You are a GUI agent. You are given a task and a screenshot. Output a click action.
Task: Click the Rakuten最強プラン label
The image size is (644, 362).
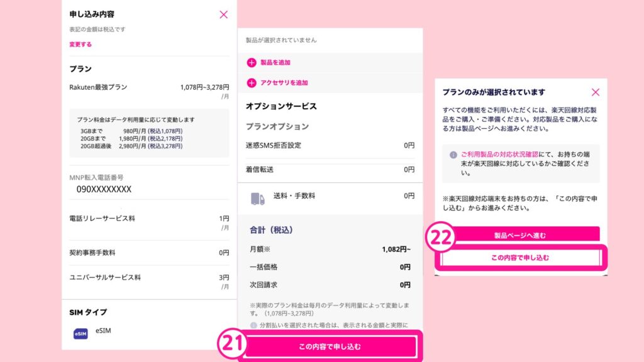point(98,87)
